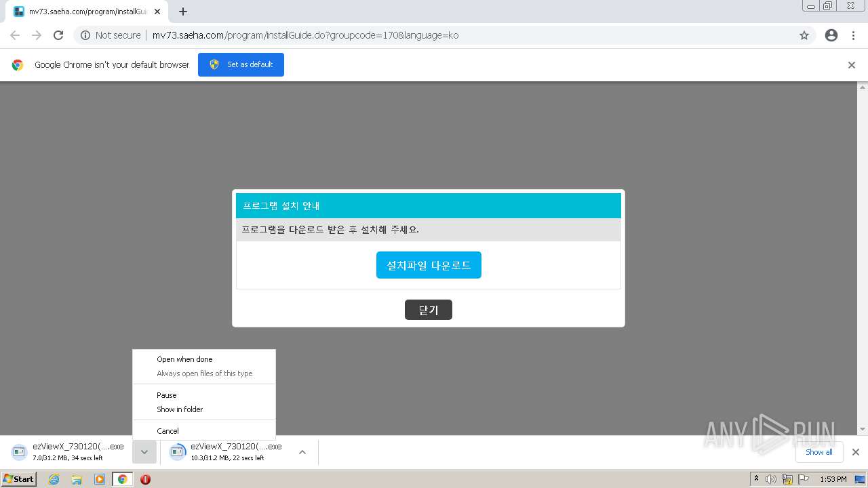The height and width of the screenshot is (488, 868).
Task: View site info for Not secure
Action: 111,35
